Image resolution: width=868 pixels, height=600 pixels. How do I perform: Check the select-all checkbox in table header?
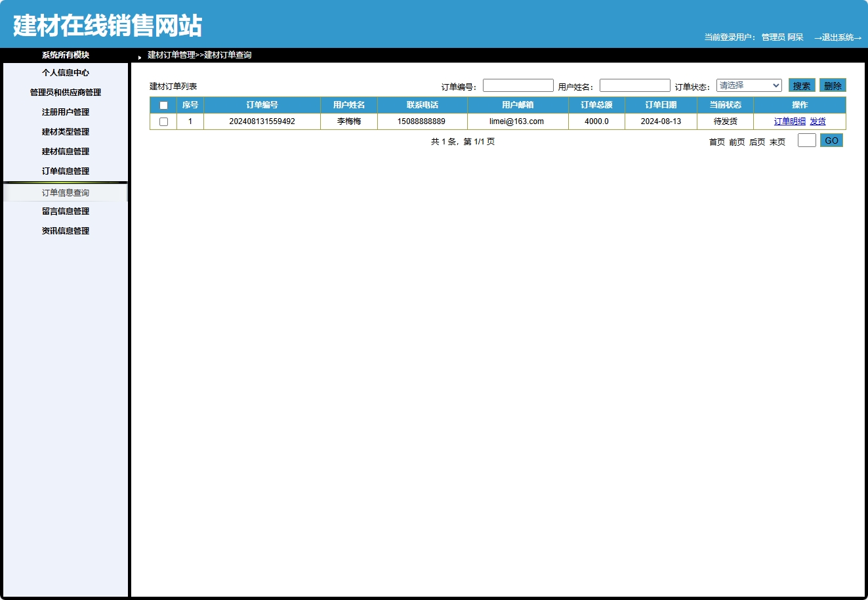coord(163,104)
